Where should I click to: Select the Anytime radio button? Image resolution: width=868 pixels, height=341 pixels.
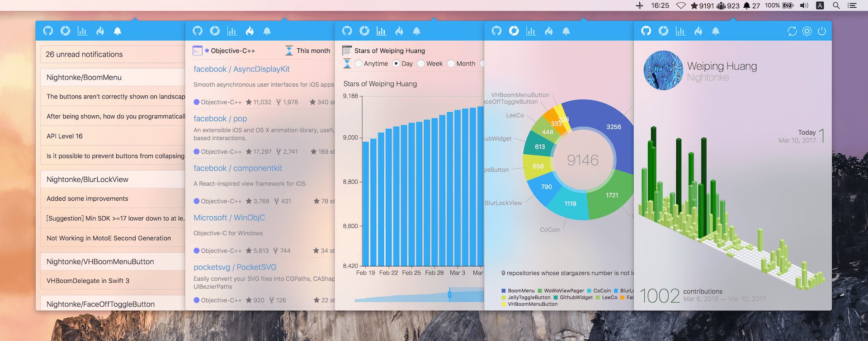pos(359,63)
